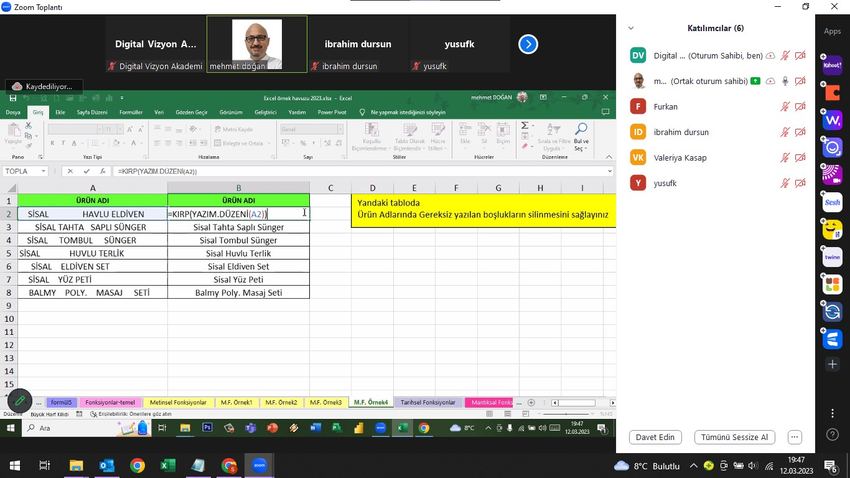Select cell B3 Sisal Tahta Saplı Sünger
Viewport: 850px width, 478px height.
(239, 227)
